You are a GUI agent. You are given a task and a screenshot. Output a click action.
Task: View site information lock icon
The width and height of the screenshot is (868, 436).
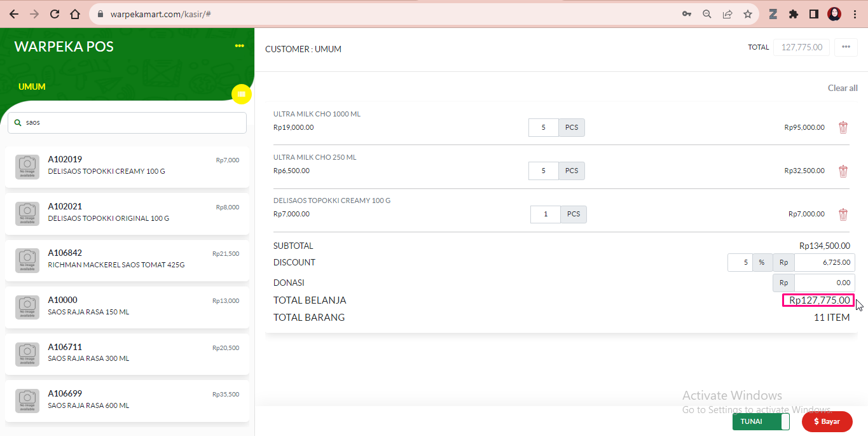click(100, 14)
